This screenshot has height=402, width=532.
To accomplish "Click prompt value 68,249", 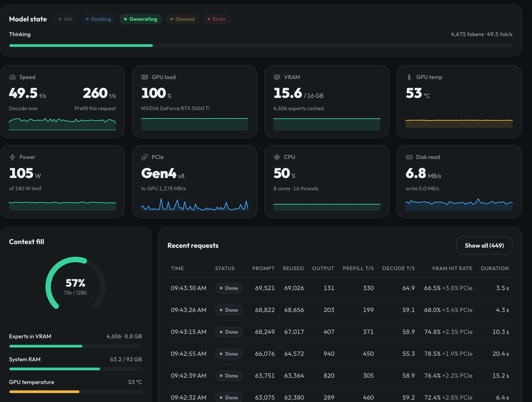I will 265,332.
